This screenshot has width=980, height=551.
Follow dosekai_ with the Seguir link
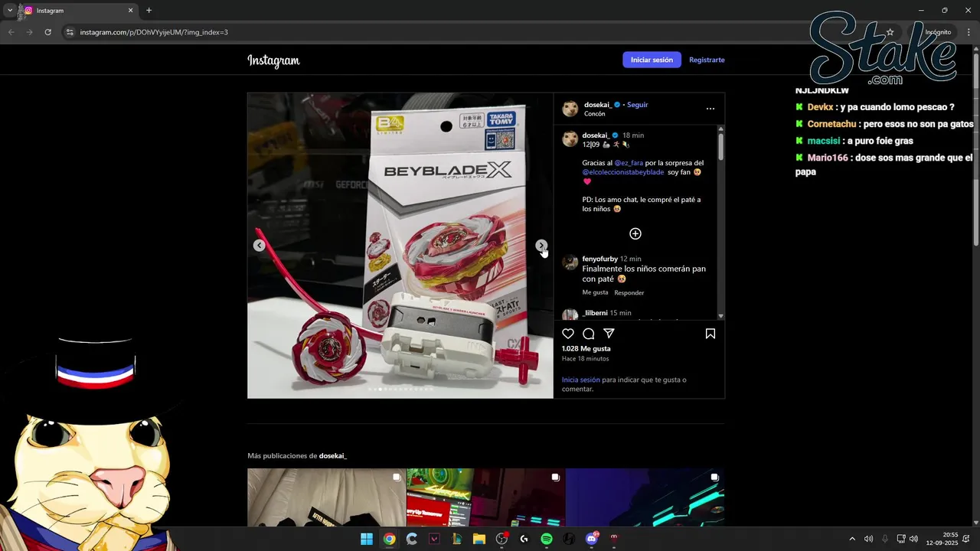[x=637, y=105]
